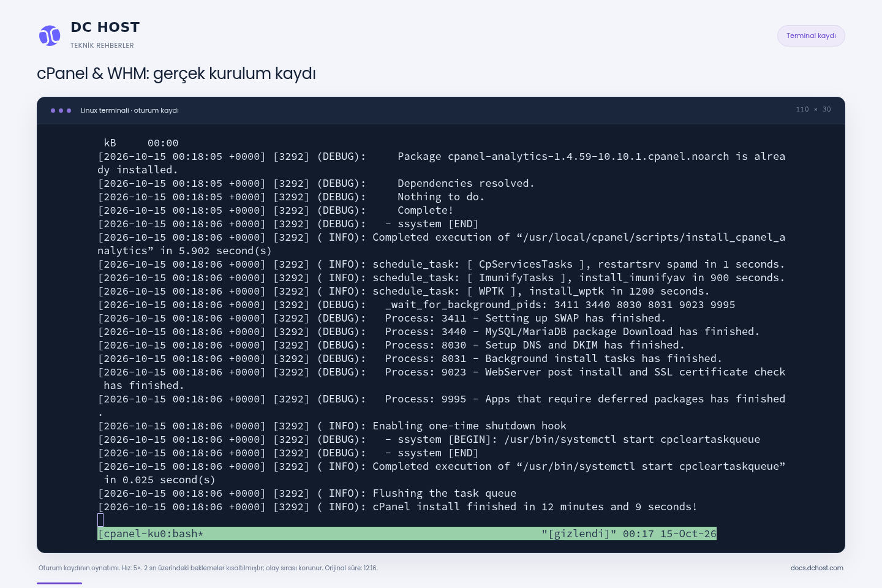
Task: Click 'Process: 8030 - Setup DNS and DKIM' line
Action: pos(391,345)
